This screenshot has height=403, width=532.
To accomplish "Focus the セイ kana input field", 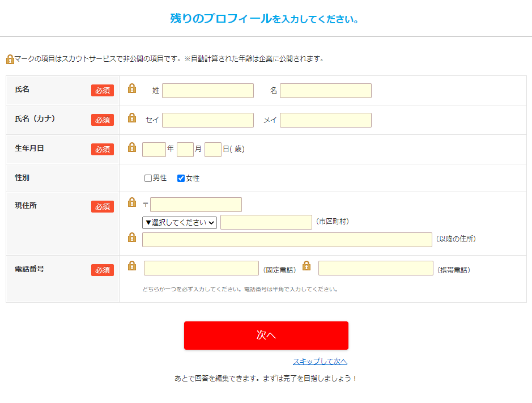I will (x=207, y=120).
